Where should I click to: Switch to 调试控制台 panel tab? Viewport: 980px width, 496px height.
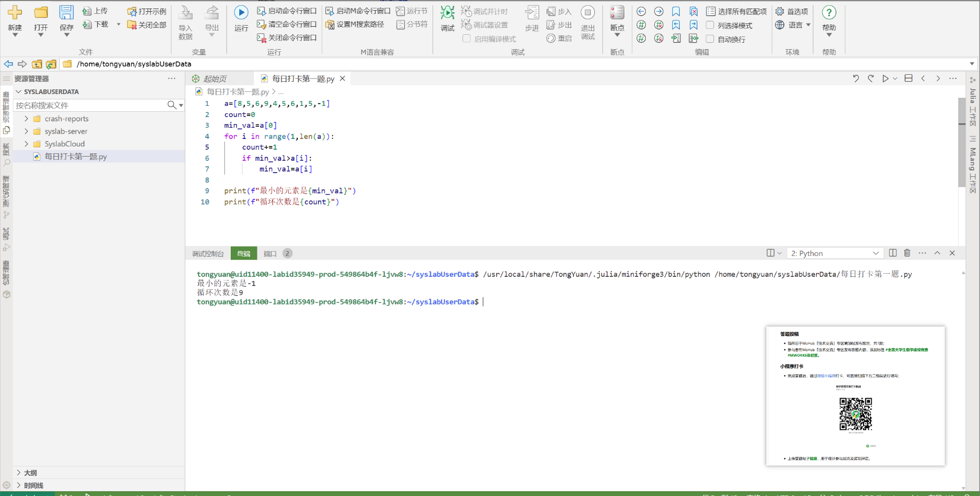click(208, 253)
